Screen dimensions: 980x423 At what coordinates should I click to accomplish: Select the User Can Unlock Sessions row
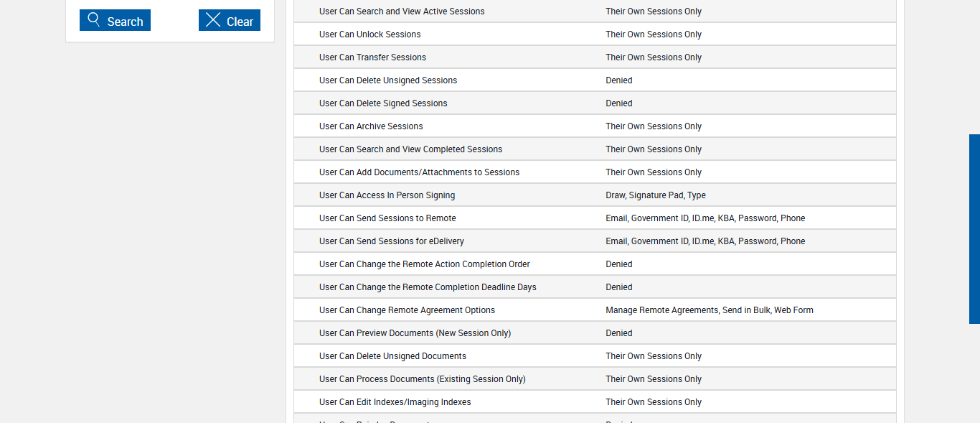(370, 34)
